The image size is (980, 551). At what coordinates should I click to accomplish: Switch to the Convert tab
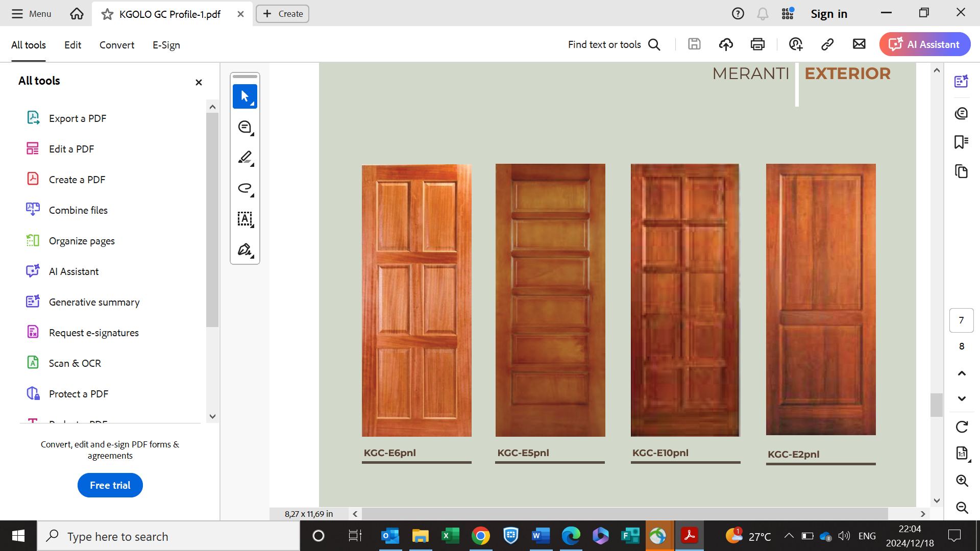pos(117,45)
